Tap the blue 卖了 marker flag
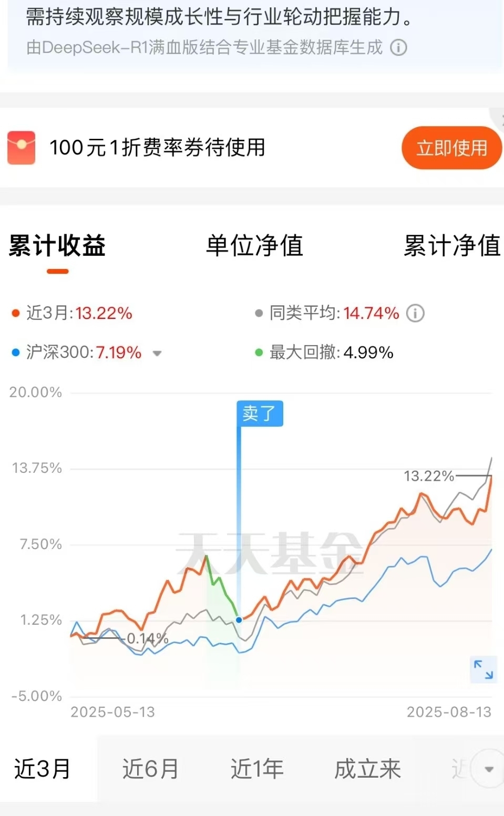 [x=260, y=414]
